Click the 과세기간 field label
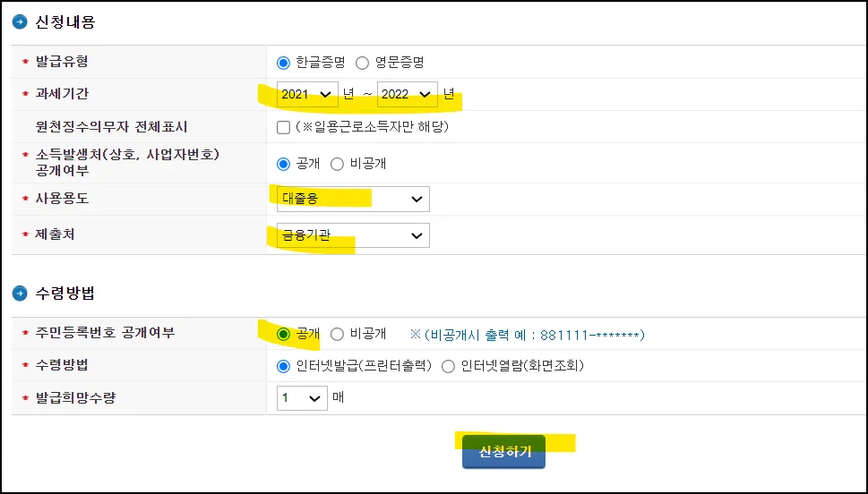868x494 pixels. click(x=62, y=93)
